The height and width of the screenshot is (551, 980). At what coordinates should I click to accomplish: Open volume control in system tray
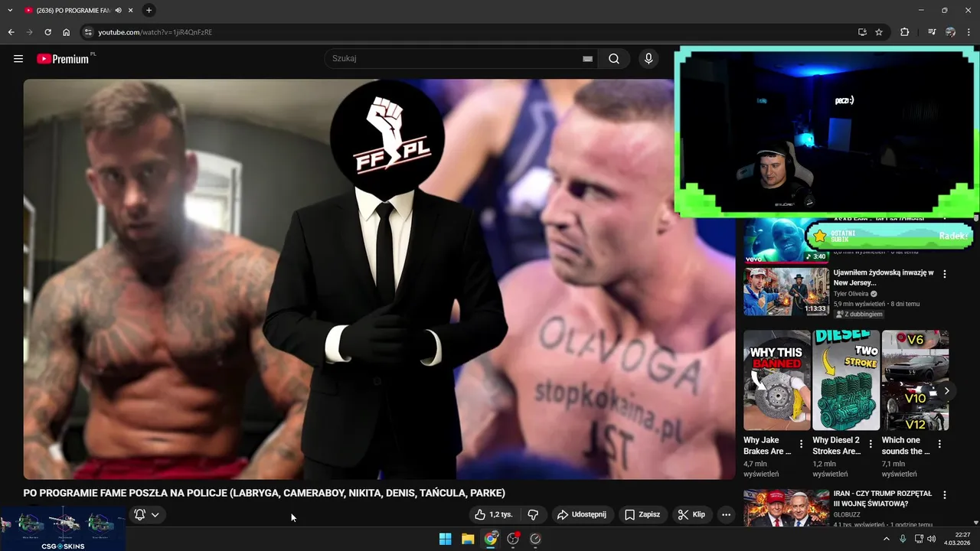932,539
